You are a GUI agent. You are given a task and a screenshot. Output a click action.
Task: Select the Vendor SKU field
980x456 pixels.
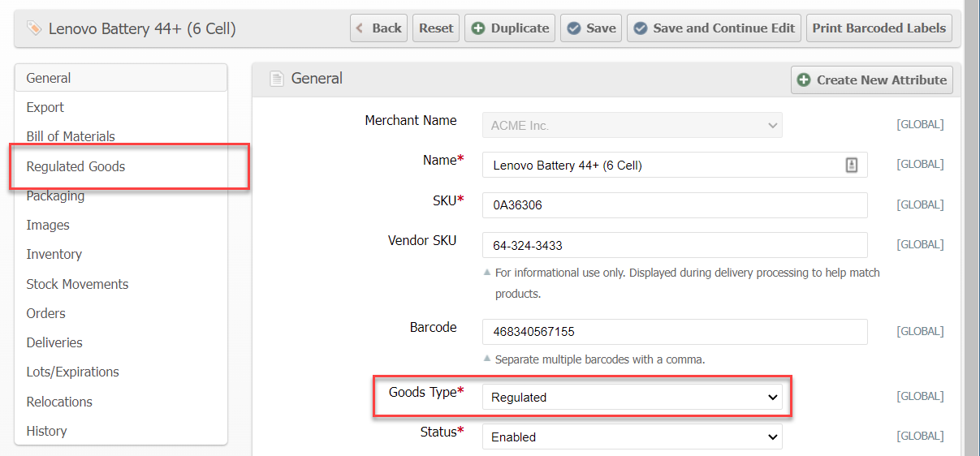coord(674,245)
